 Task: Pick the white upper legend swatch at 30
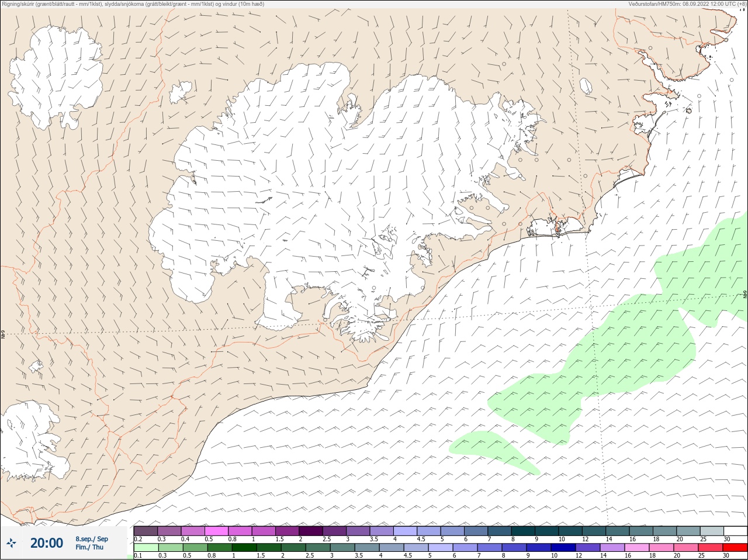736,531
